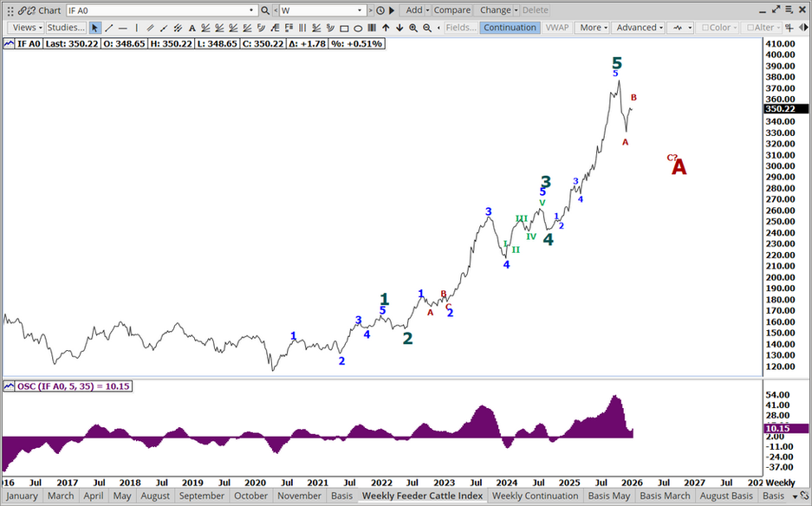Switch to the Basis March tab
Image resolution: width=812 pixels, height=506 pixels.
(665, 496)
